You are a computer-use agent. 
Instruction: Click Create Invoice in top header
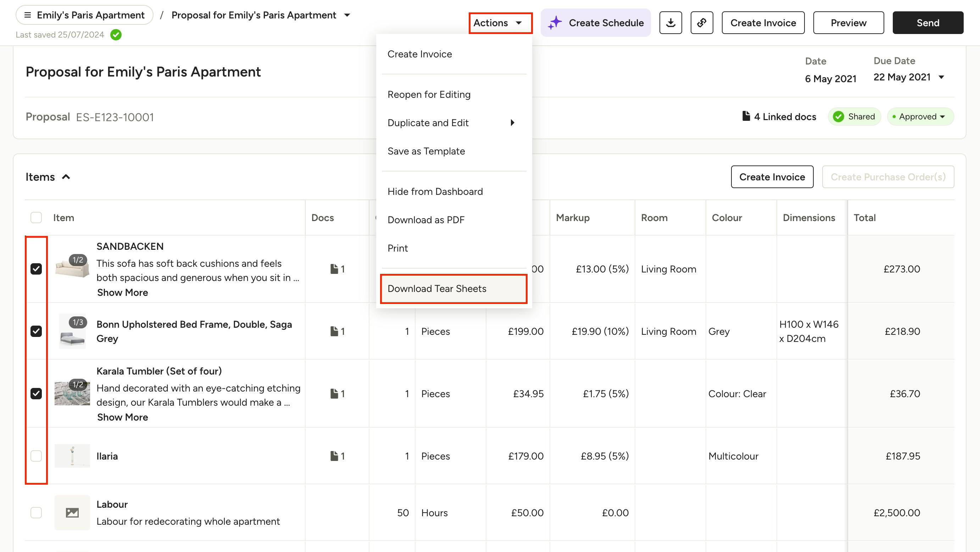tap(763, 23)
